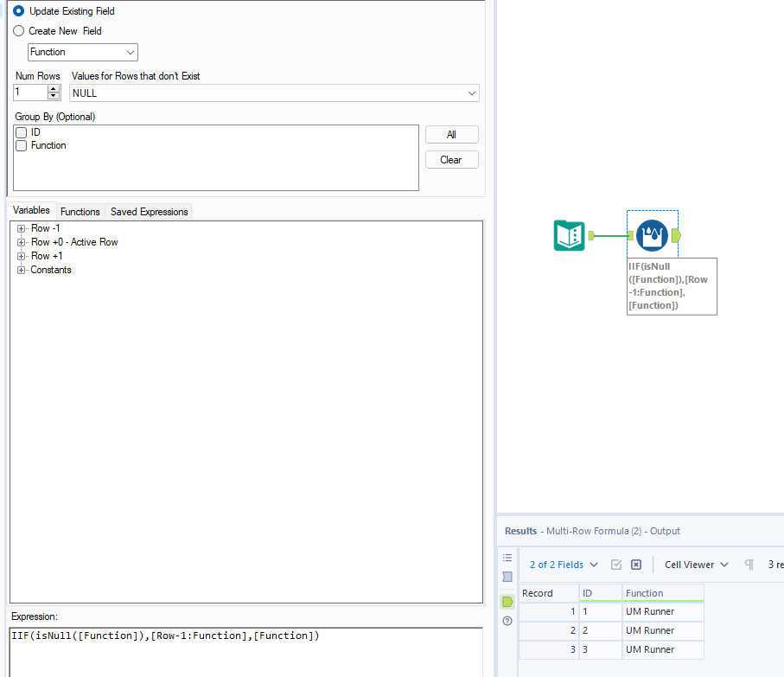Open the 2 of 2 Fields dropdown
This screenshot has height=677, width=784.
[564, 565]
